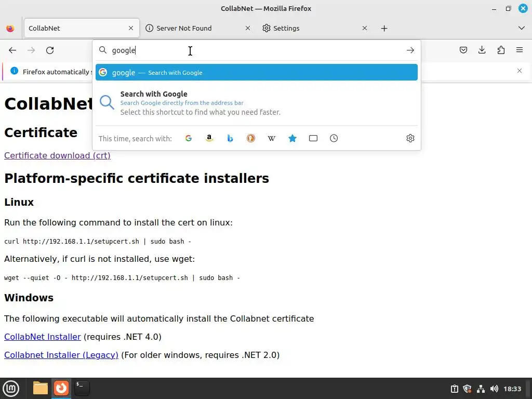Click inside the address bar text field
Viewport: 532px width, 399px height.
click(x=257, y=50)
